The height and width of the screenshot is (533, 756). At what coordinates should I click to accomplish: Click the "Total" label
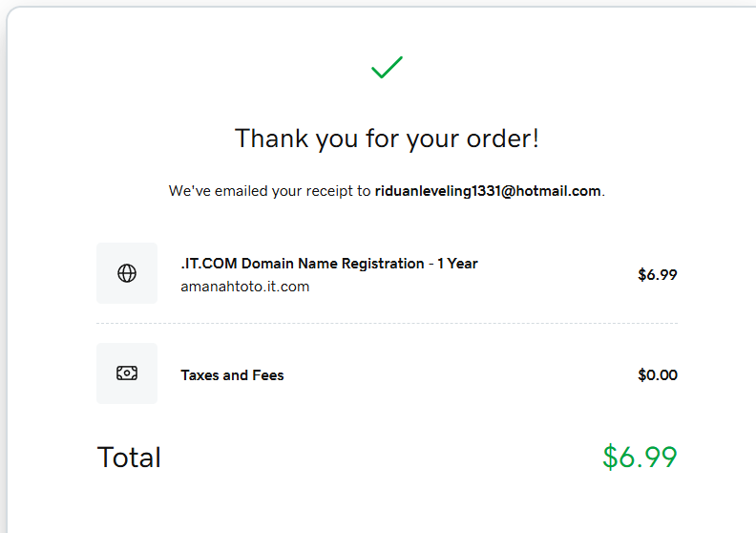(129, 458)
